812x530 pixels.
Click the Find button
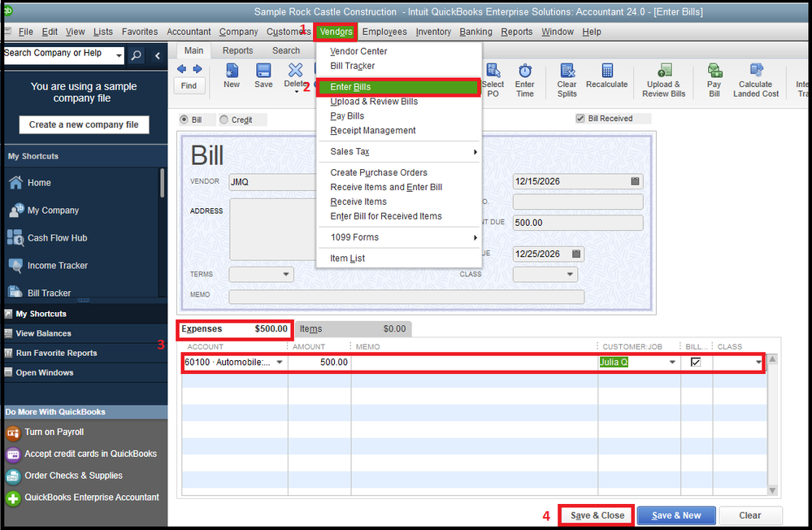point(189,86)
